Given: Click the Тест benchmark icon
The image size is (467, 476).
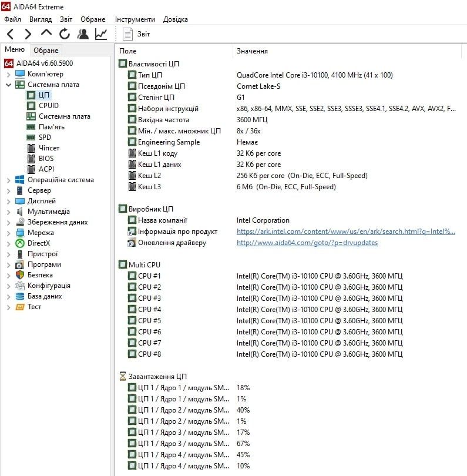Looking at the screenshot, I should pyautogui.click(x=20, y=307).
